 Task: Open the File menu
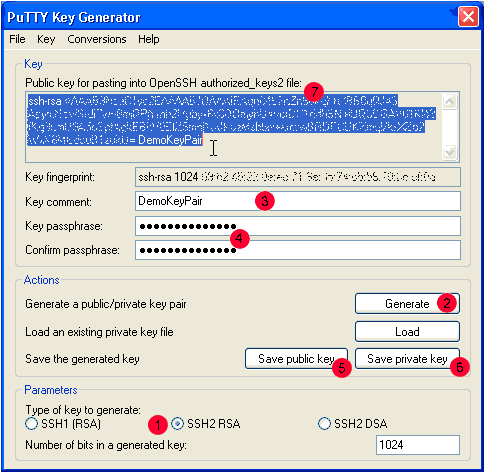coord(17,39)
